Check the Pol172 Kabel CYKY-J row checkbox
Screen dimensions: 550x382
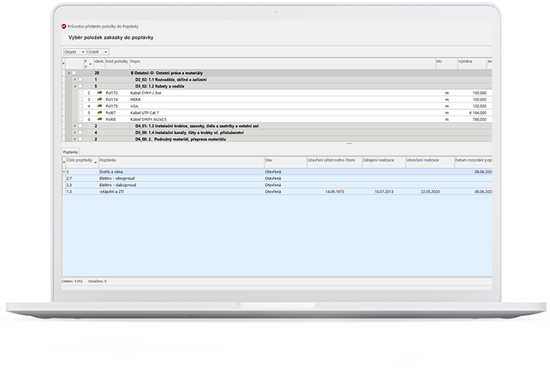click(x=81, y=93)
